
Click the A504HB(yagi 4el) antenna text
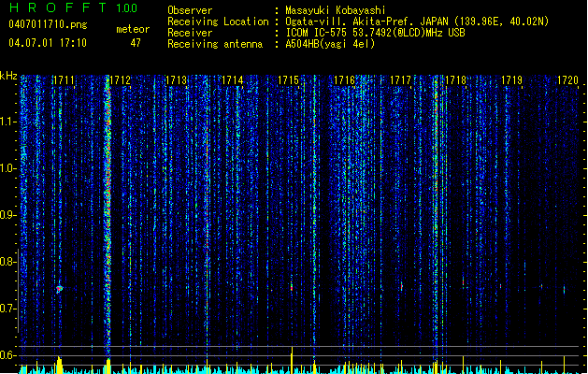pyautogui.click(x=330, y=44)
